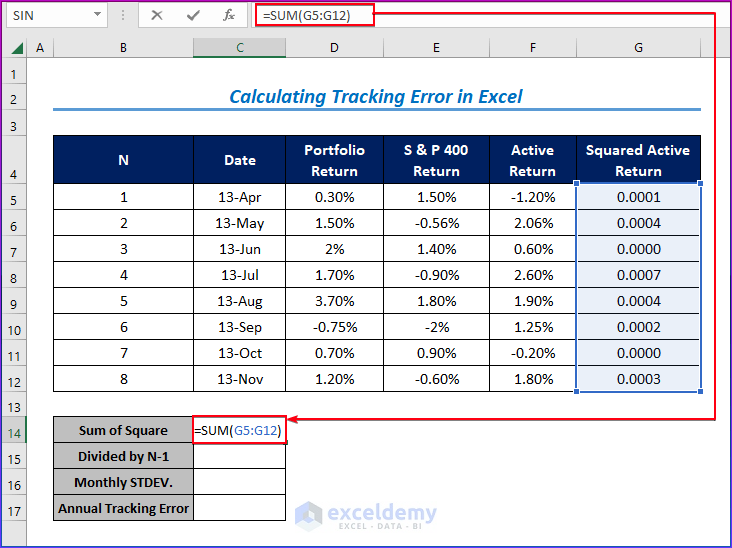The height and width of the screenshot is (548, 732).
Task: Select column C header
Action: click(239, 48)
